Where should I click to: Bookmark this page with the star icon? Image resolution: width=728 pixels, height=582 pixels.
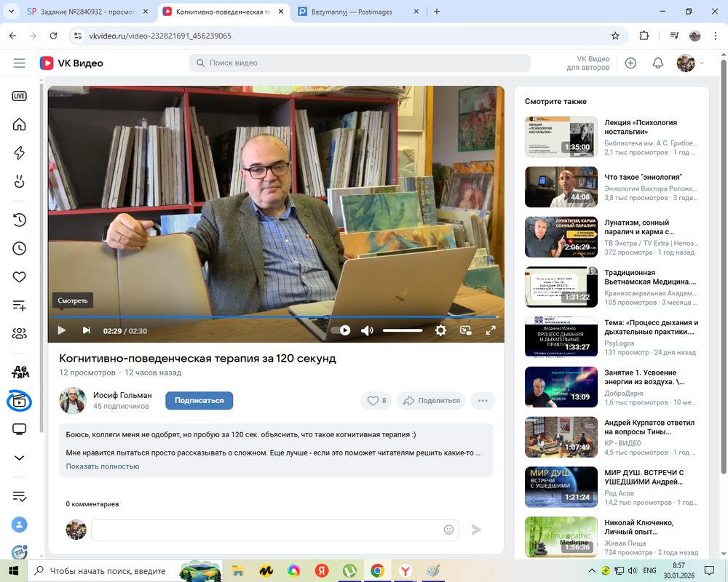pyautogui.click(x=615, y=36)
